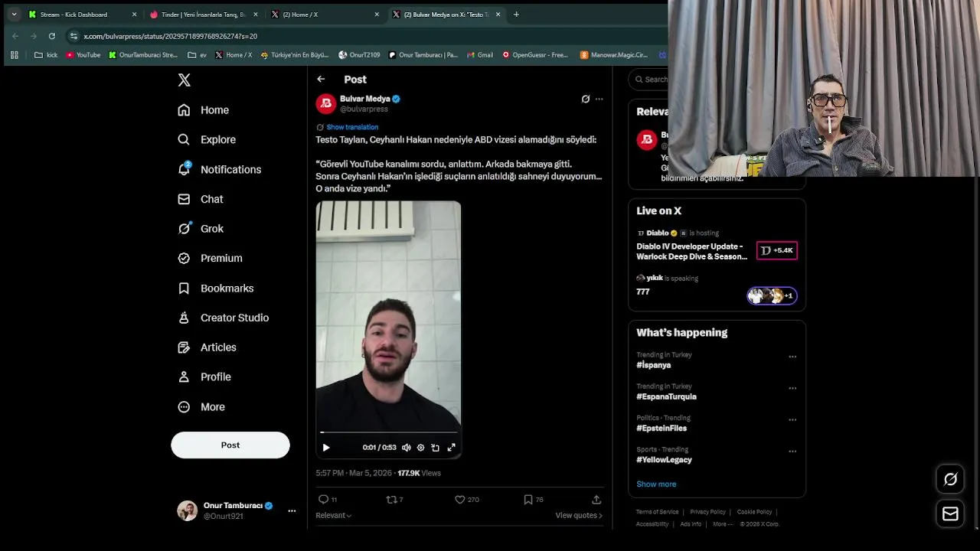Click the browser address bar URL
Screen dimensions: 980x551
tap(171, 36)
